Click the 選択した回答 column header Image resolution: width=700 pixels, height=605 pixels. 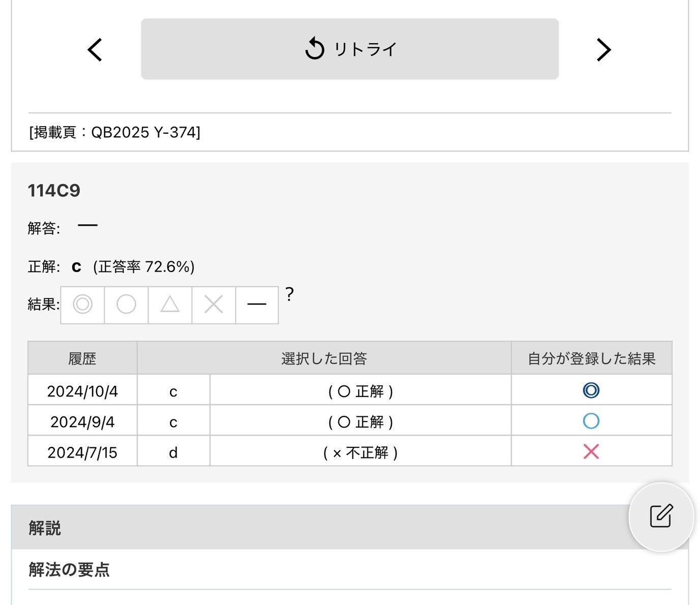(324, 358)
